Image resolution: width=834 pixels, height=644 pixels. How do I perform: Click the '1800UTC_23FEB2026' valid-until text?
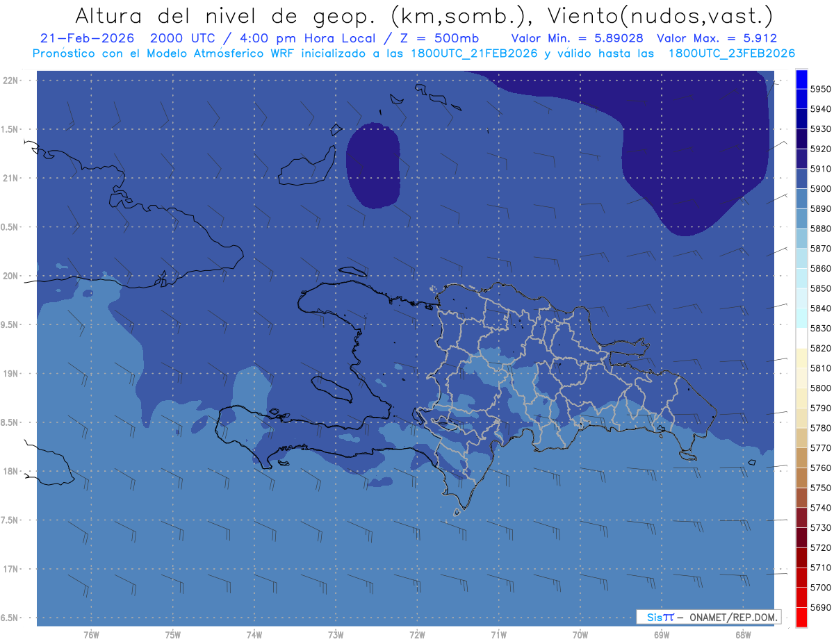(x=731, y=53)
